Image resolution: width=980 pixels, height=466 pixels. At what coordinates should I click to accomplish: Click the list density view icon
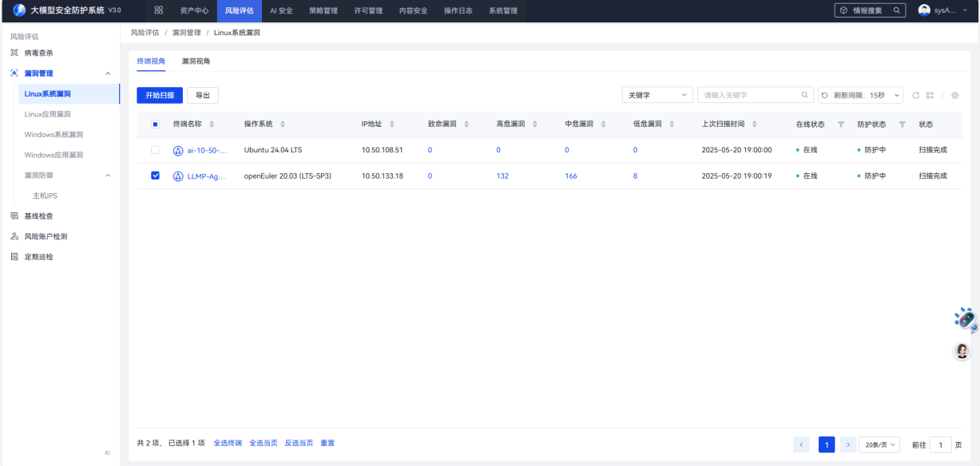coord(930,95)
